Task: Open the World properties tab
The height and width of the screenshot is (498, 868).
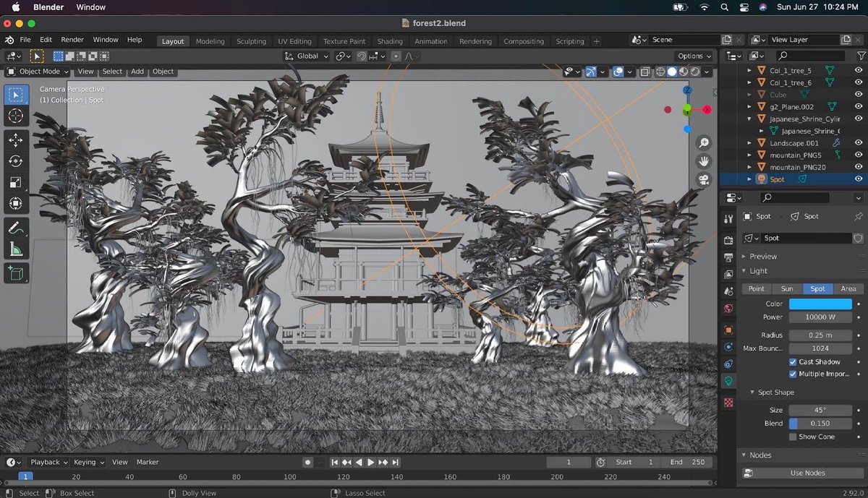Action: point(728,309)
